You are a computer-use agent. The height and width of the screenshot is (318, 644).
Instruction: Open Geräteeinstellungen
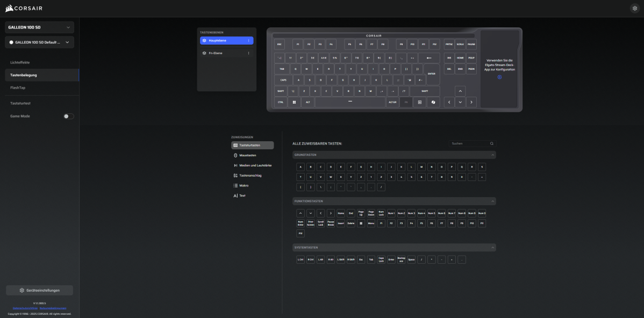39,290
